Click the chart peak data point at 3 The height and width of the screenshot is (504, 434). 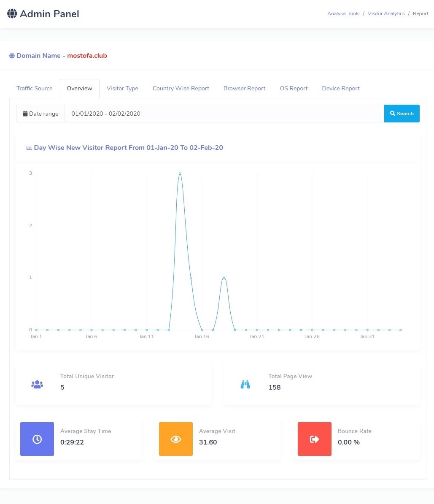(x=180, y=173)
